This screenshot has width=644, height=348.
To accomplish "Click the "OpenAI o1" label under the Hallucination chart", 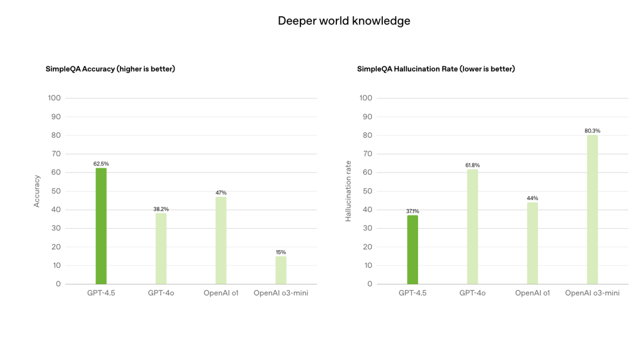I will point(532,293).
